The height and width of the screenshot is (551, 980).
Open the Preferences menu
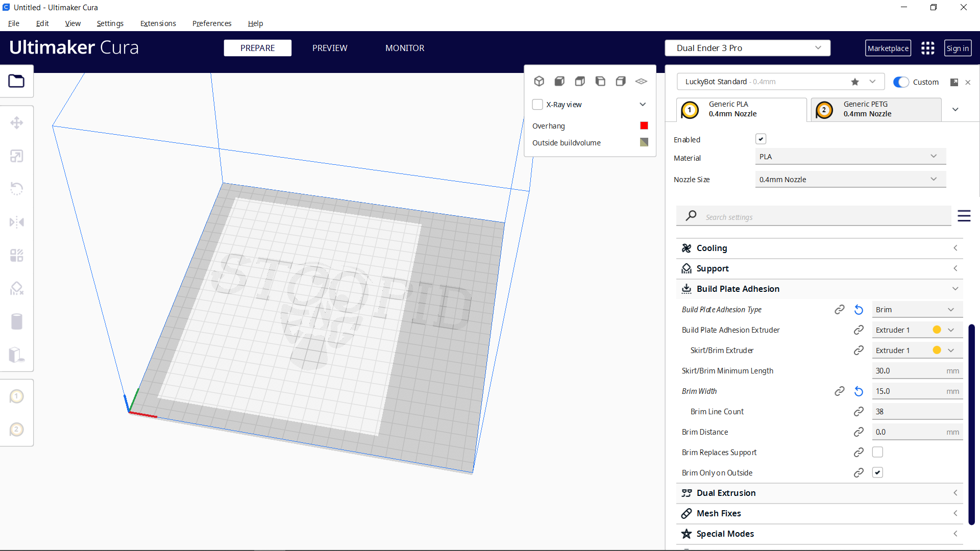(212, 23)
